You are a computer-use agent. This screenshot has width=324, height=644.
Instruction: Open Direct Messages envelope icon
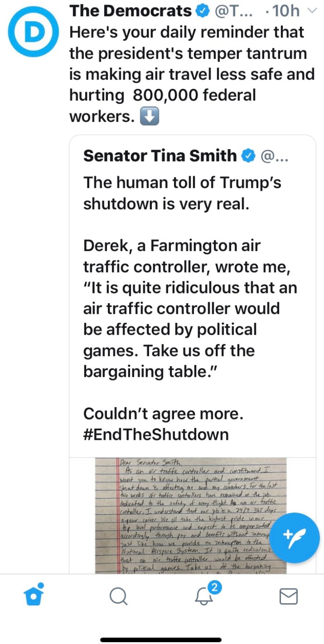pos(288,596)
